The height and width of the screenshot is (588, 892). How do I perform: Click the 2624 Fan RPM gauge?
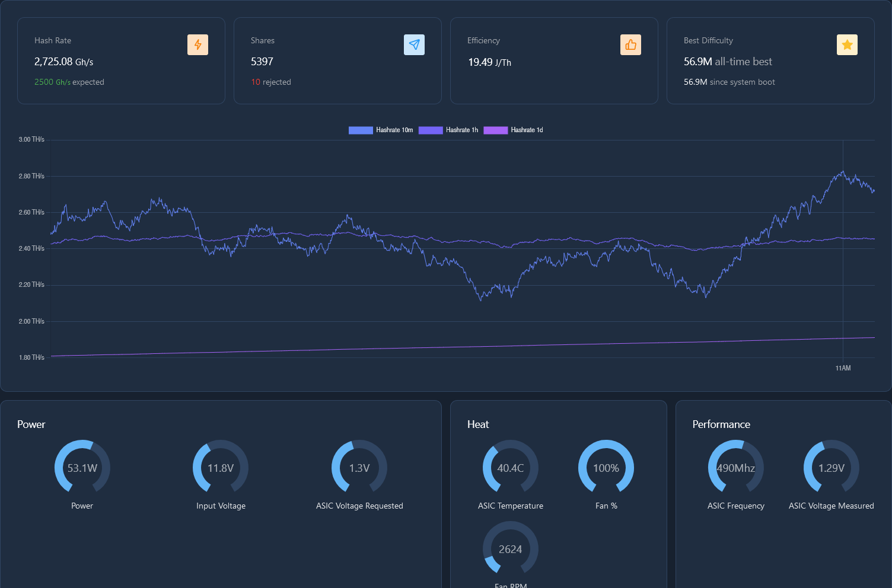click(511, 549)
